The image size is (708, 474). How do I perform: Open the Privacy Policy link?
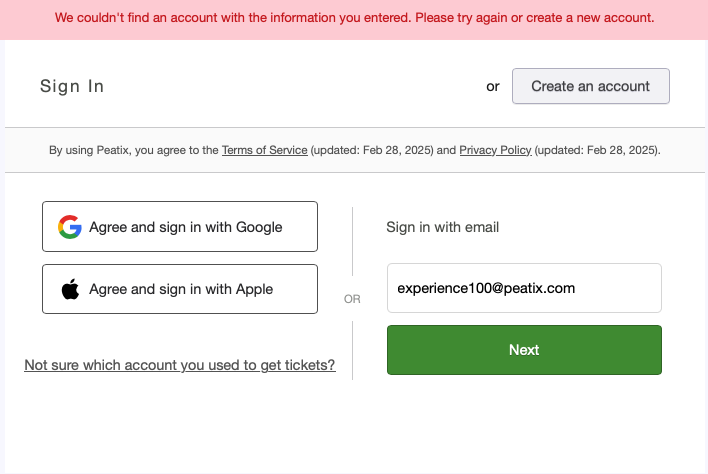495,150
